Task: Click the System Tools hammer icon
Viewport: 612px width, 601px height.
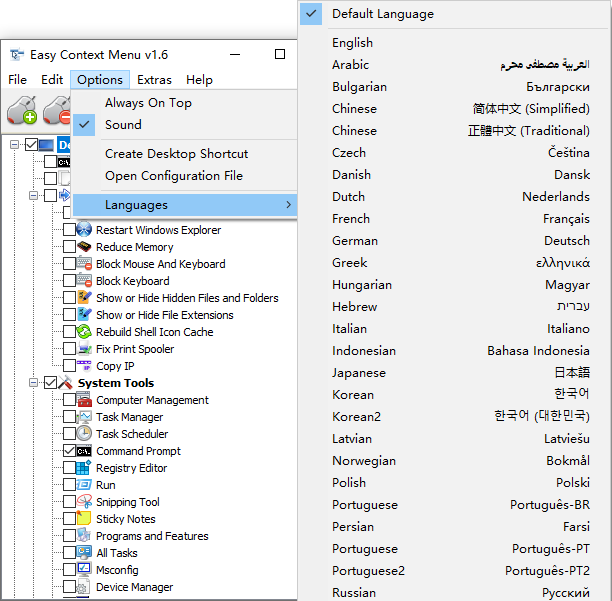Action: click(65, 383)
